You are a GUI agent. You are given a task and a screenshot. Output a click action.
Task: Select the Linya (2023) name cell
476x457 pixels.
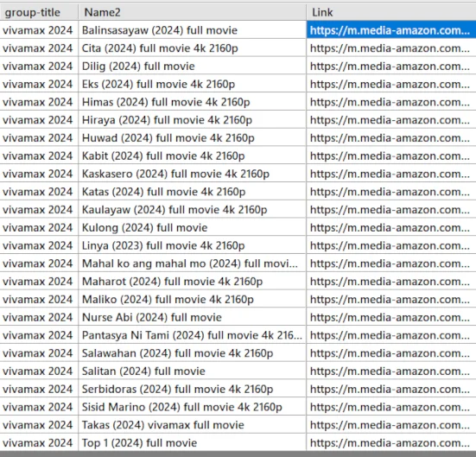coord(192,244)
